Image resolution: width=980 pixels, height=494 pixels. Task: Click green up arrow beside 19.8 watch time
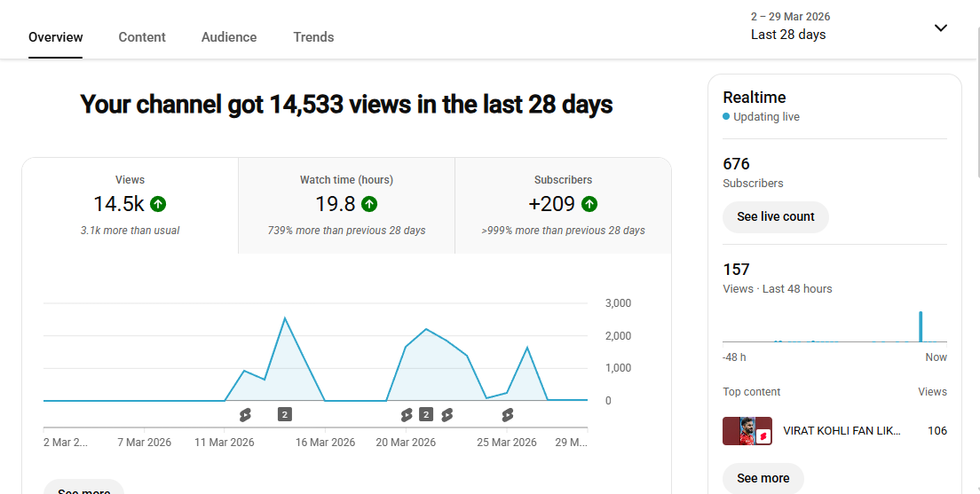click(x=369, y=204)
